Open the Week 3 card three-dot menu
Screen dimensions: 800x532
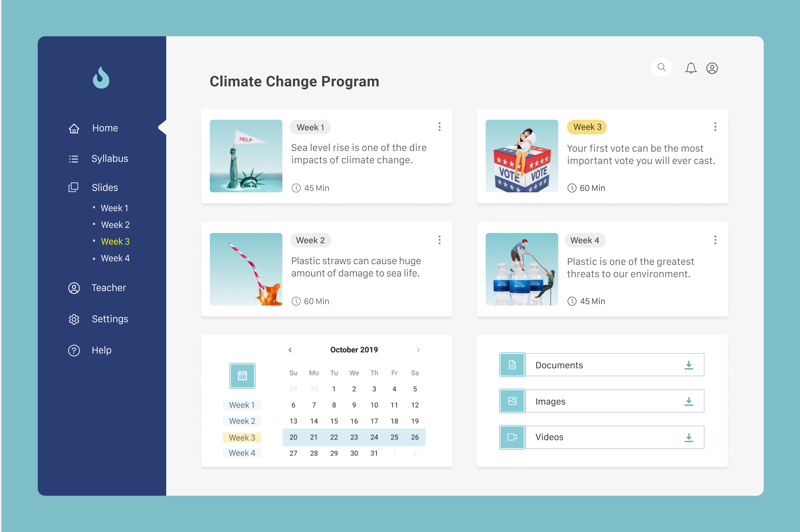(x=715, y=127)
